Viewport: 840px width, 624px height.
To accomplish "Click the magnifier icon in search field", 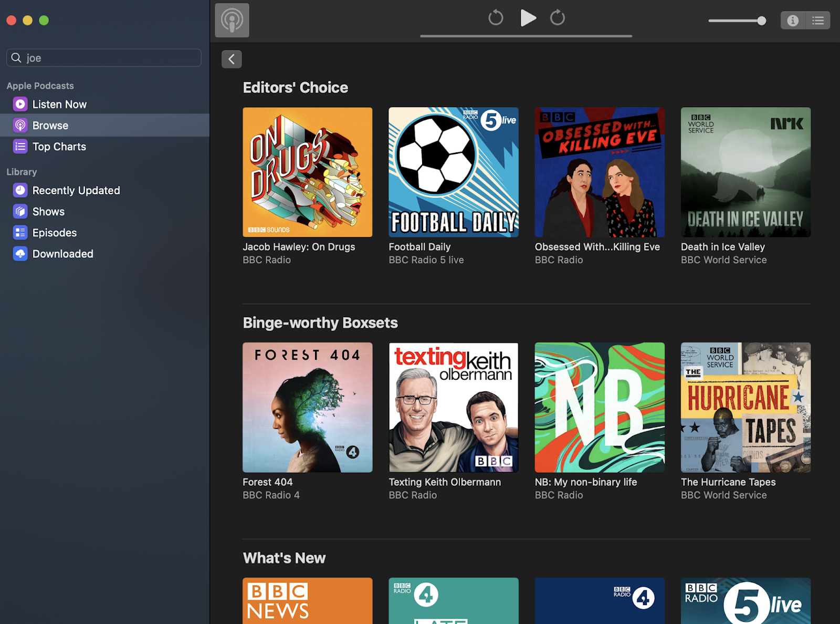I will [x=16, y=58].
